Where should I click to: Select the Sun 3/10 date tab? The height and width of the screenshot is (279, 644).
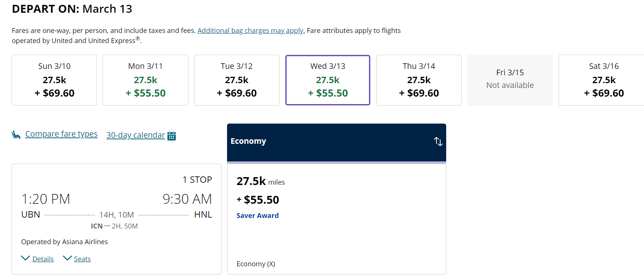click(x=54, y=80)
